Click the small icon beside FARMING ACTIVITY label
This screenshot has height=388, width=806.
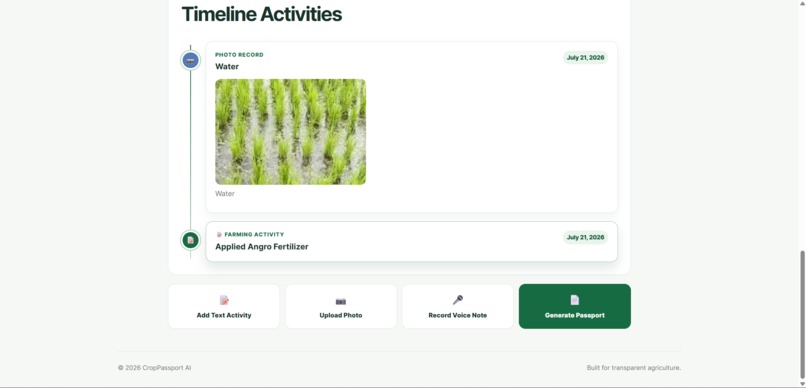[219, 234]
